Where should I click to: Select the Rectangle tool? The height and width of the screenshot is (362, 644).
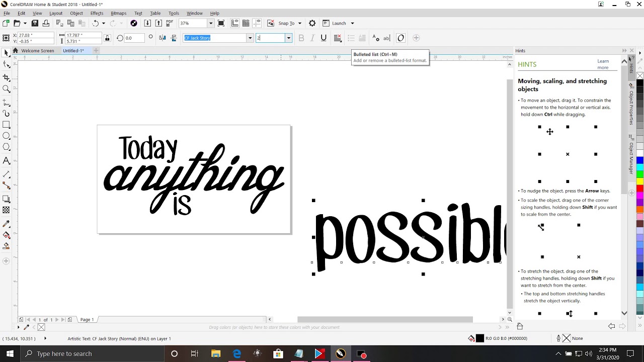click(x=6, y=125)
